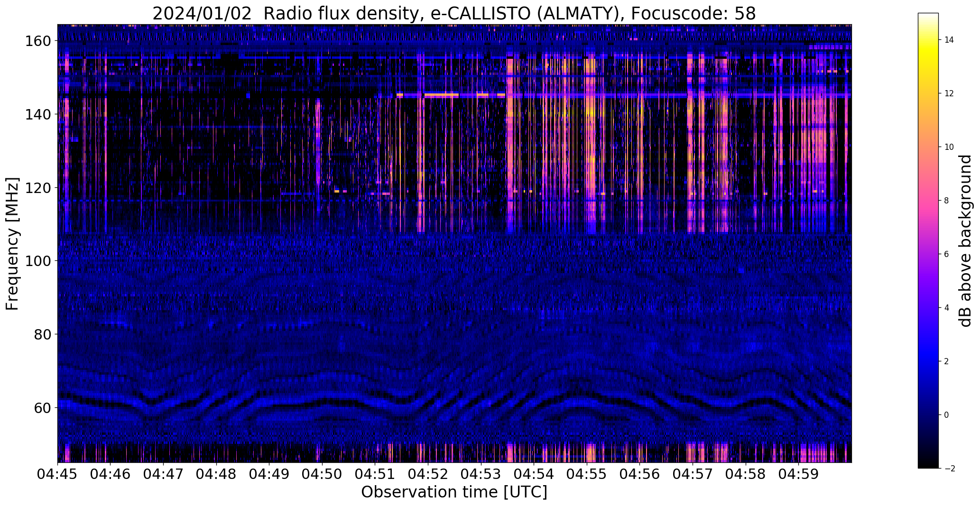
Task: Click the colorbar 4 dB tick label
Action: click(x=946, y=308)
